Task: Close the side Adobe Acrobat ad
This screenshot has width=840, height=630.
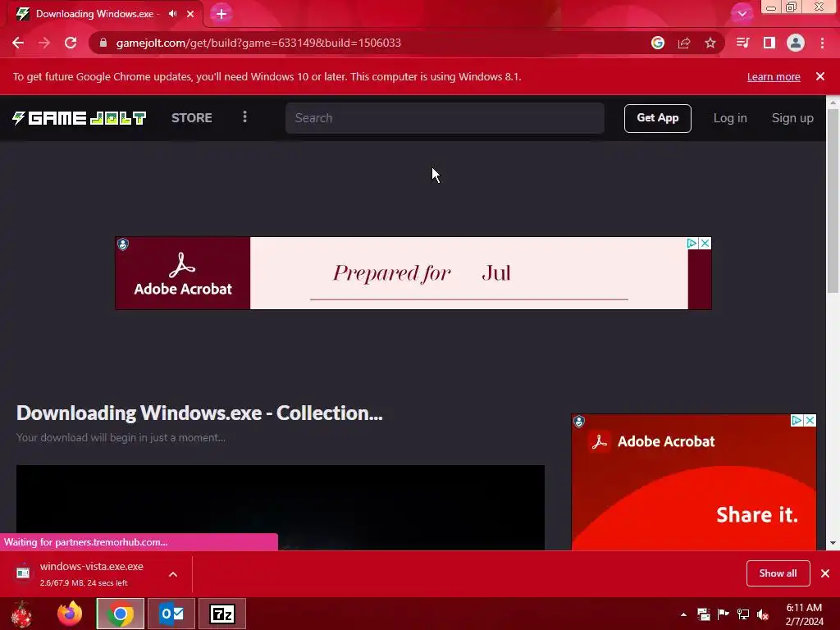Action: click(810, 421)
